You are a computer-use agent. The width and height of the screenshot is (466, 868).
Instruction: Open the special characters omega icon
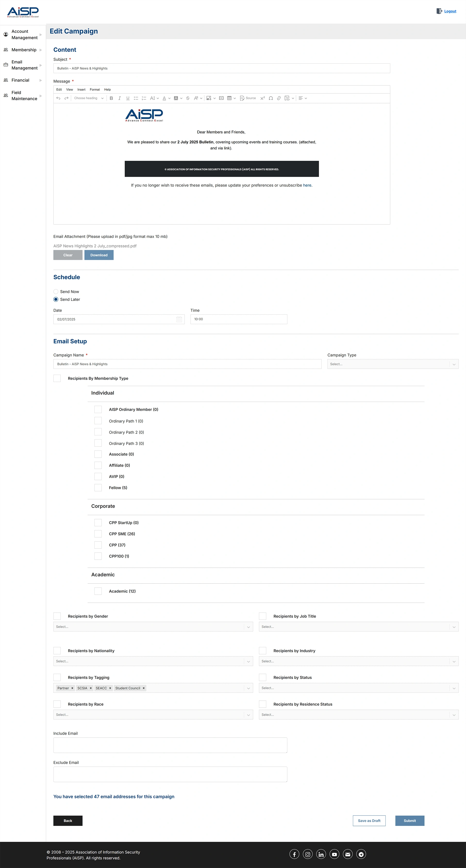tap(271, 98)
